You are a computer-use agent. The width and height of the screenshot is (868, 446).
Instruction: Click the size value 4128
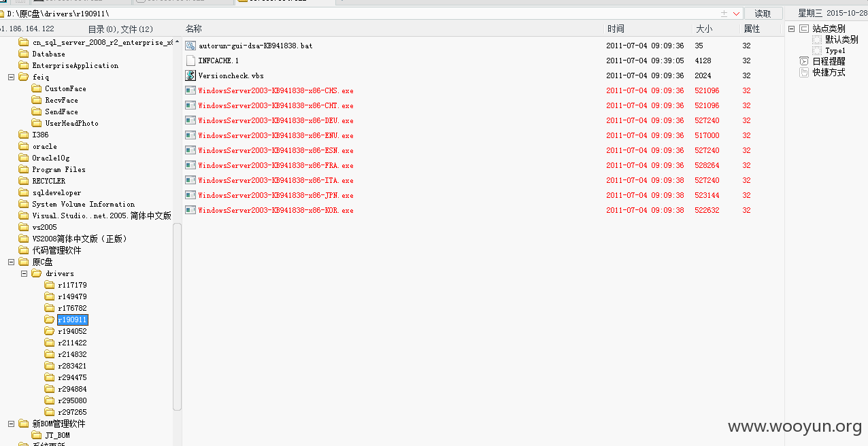click(x=703, y=61)
